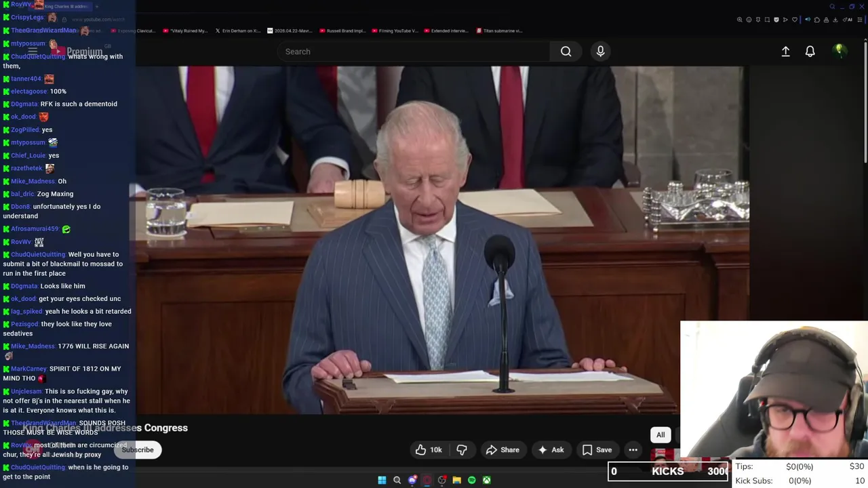The width and height of the screenshot is (868, 488).
Task: Open Windows taskbar search
Action: click(397, 480)
